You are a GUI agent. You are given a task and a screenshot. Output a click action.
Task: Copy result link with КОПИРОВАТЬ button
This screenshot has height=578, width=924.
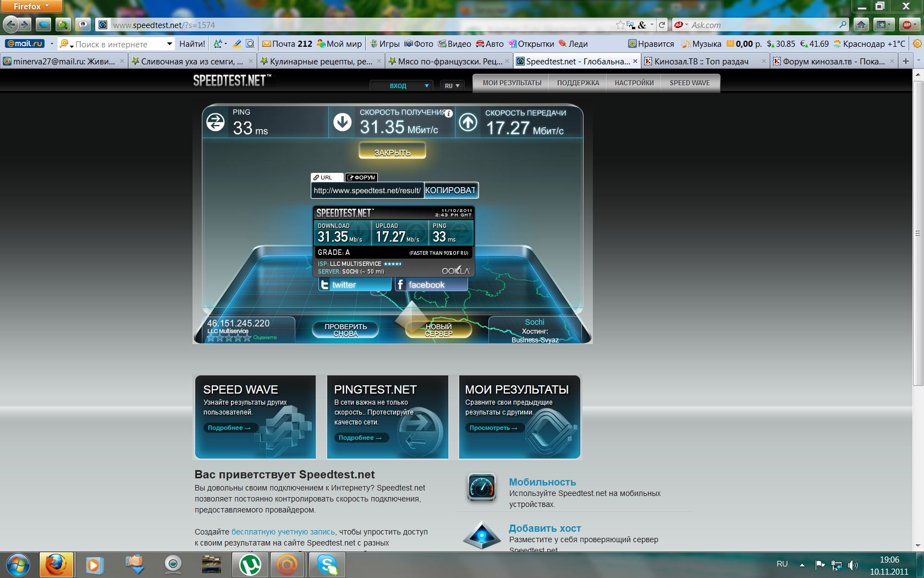coord(450,190)
